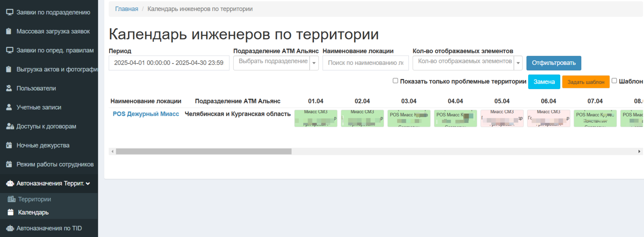Viewport: 644px width, 237px height.
Task: Click the Период date range field
Action: (x=169, y=63)
